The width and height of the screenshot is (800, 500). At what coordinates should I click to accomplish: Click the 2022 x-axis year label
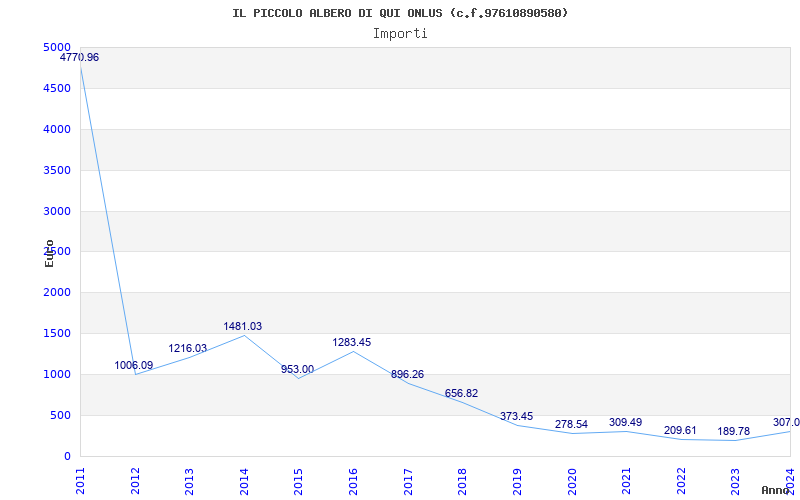tap(681, 482)
